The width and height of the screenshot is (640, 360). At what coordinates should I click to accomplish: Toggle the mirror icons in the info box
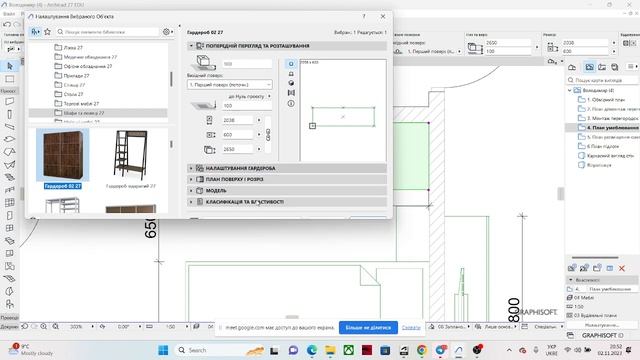coord(629,43)
